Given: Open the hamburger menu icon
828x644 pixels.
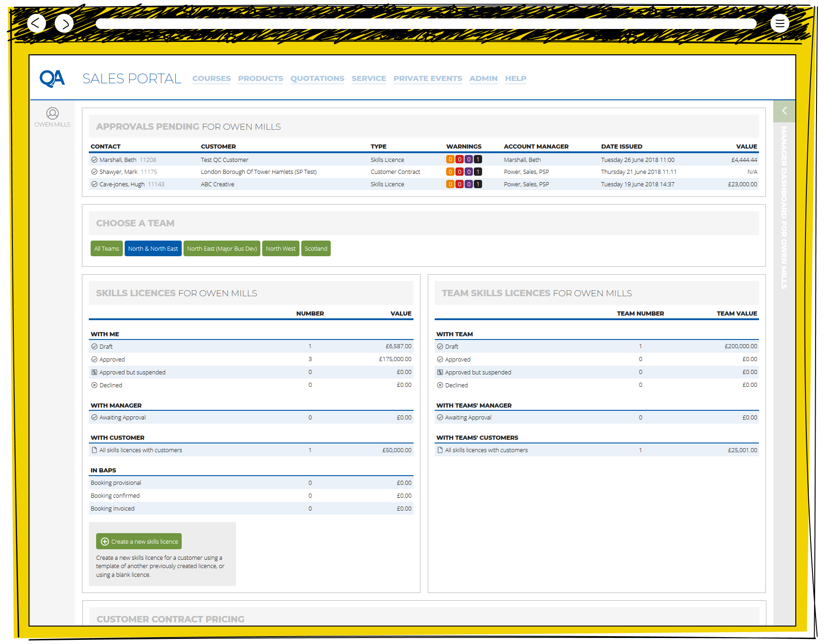Looking at the screenshot, I should (x=780, y=23).
